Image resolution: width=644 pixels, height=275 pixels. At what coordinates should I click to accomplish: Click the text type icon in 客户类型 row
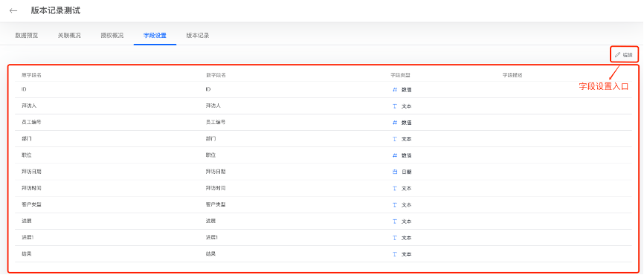395,205
